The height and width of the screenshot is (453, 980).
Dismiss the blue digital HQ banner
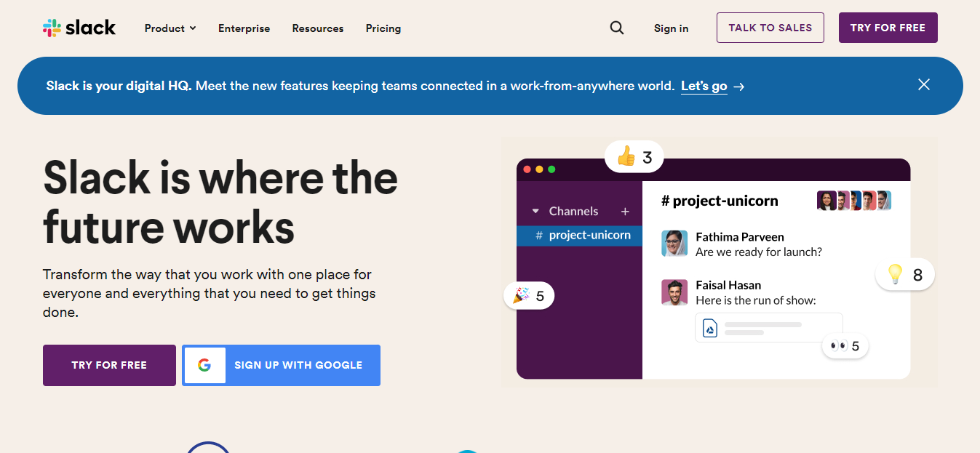(x=924, y=84)
